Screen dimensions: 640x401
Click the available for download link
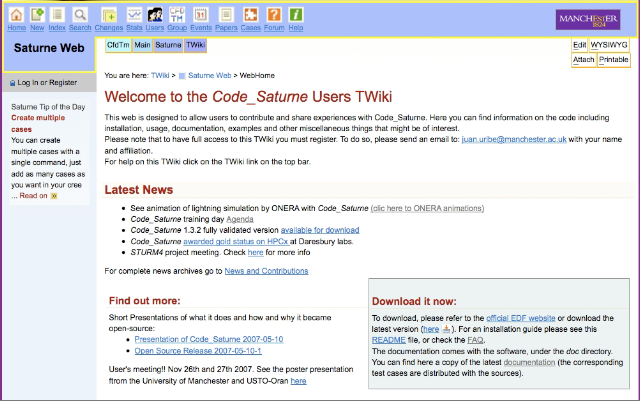[x=320, y=230]
